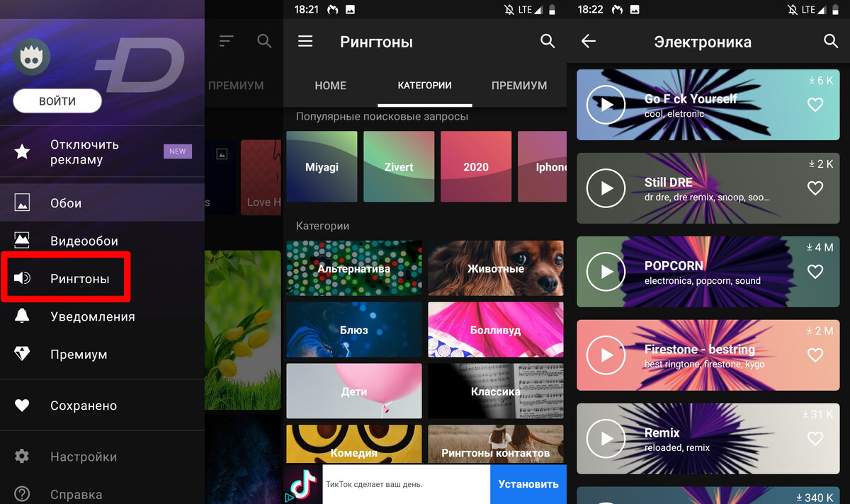Switch to the HOME tab
The width and height of the screenshot is (850, 504).
point(331,86)
